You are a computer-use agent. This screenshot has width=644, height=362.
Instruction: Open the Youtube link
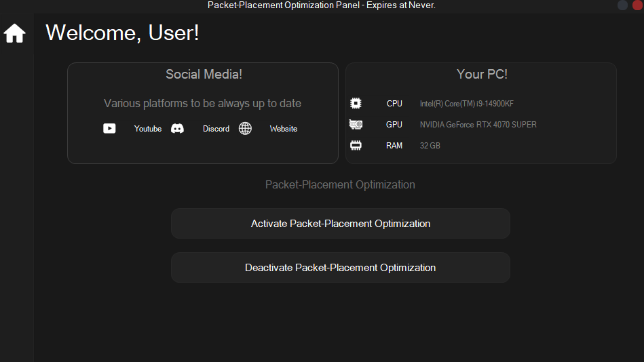[x=148, y=129]
